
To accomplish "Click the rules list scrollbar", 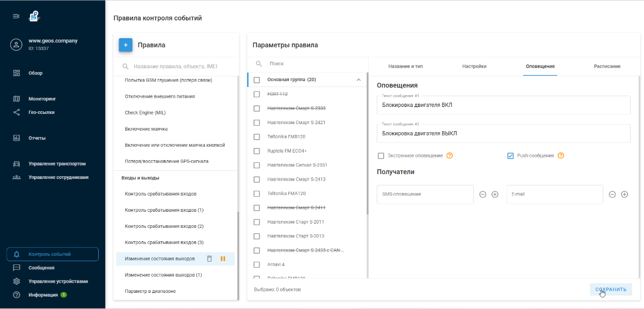I will point(237,253).
